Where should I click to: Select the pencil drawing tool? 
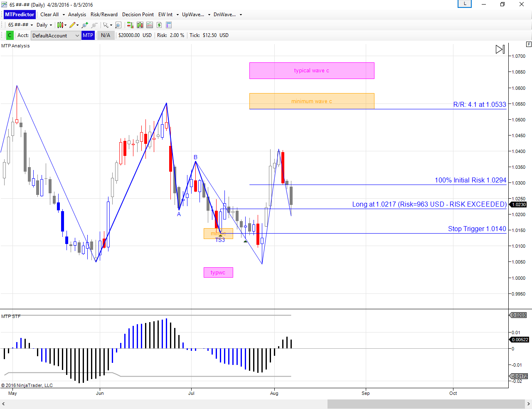(x=72, y=25)
